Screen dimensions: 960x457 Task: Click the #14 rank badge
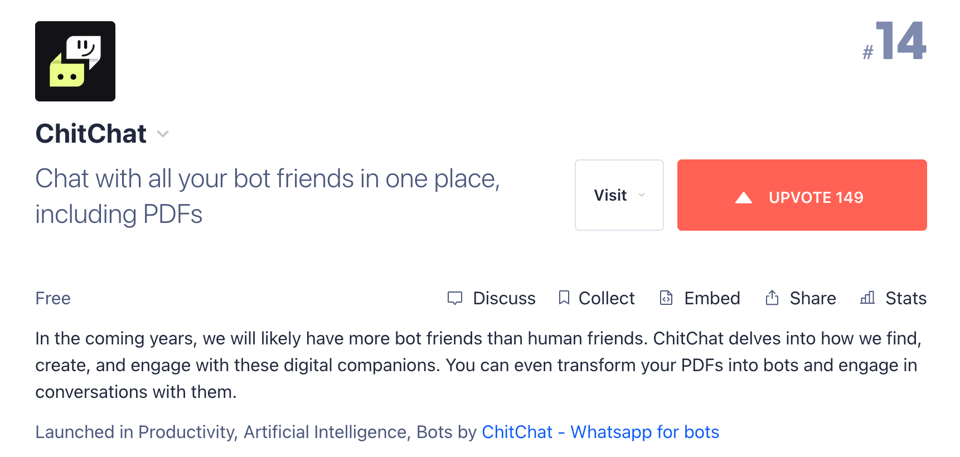(x=895, y=44)
